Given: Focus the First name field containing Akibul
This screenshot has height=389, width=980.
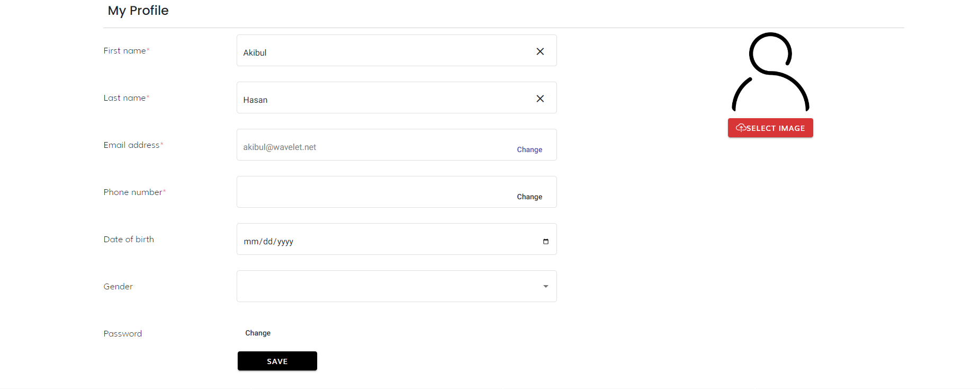Looking at the screenshot, I should [x=381, y=52].
